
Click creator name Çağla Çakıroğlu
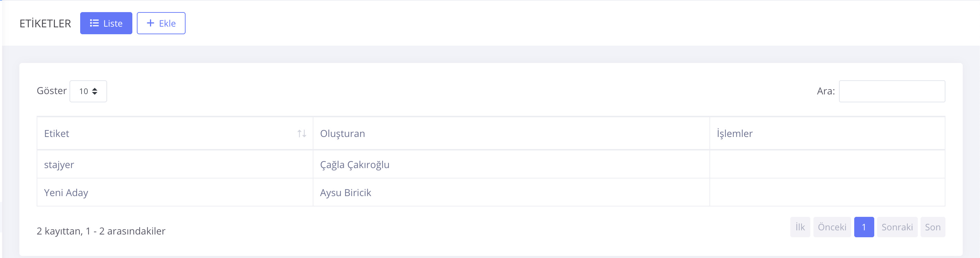pos(355,165)
